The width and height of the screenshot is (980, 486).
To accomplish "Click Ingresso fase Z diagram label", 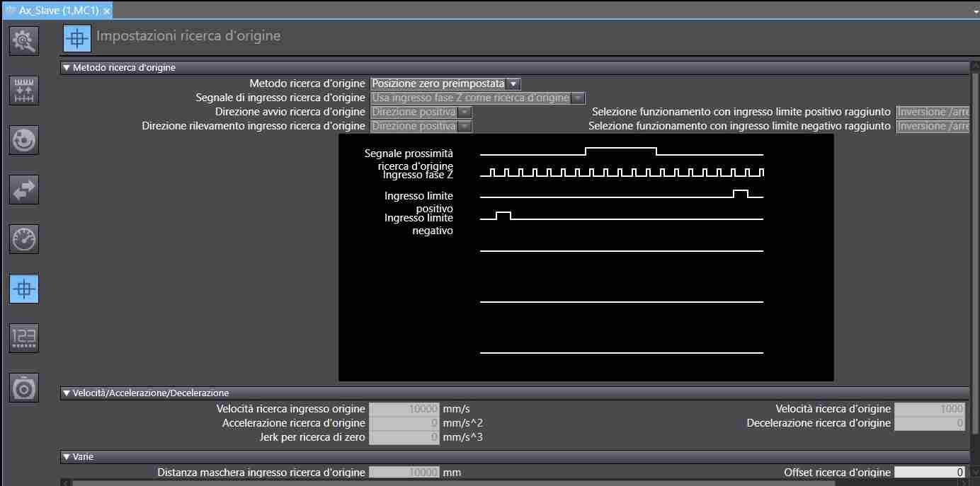I will coord(418,175).
